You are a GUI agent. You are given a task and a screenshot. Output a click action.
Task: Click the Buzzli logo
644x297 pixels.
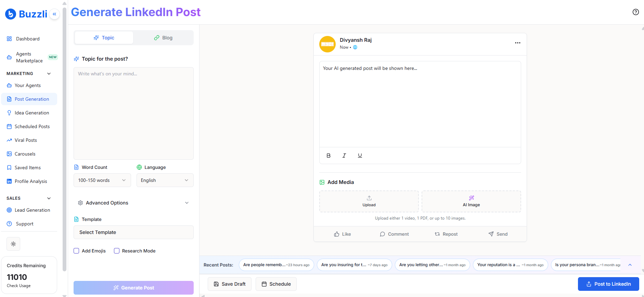coord(26,14)
